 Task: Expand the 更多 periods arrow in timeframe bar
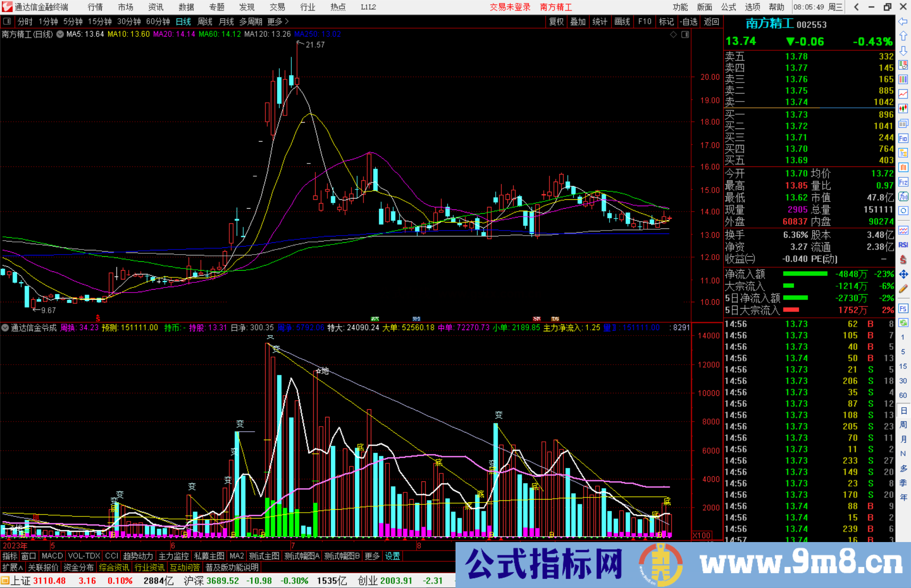coord(278,21)
